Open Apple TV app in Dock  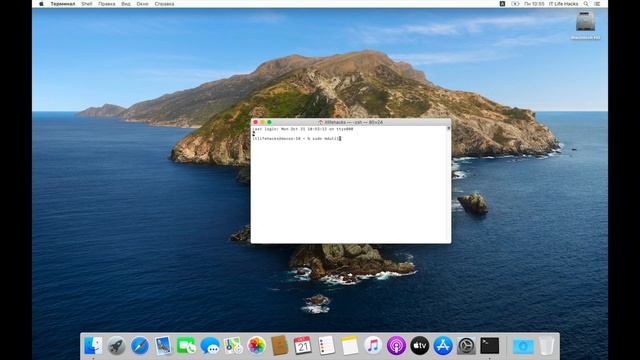pos(420,346)
